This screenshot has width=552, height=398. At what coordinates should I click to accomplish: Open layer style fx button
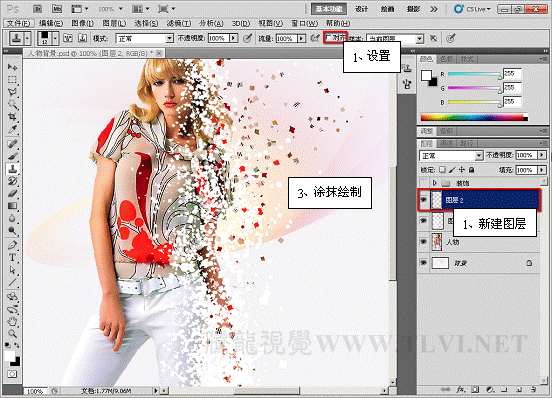point(461,390)
